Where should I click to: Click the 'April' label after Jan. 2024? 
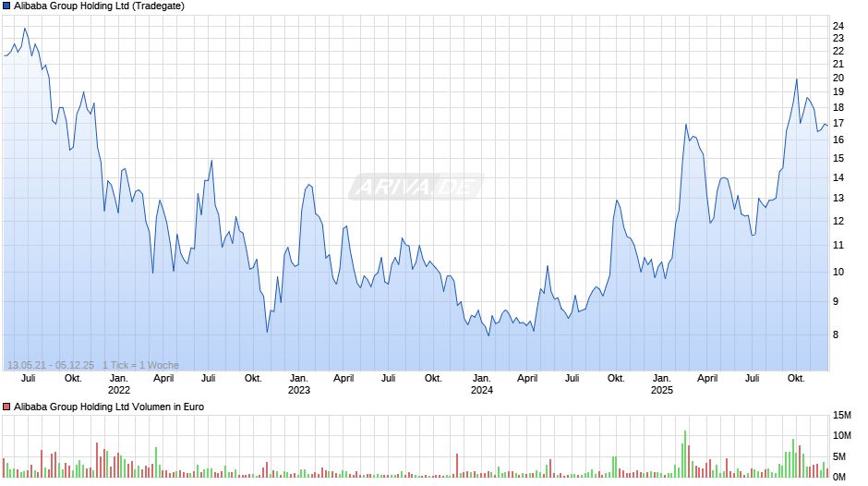pos(527,379)
